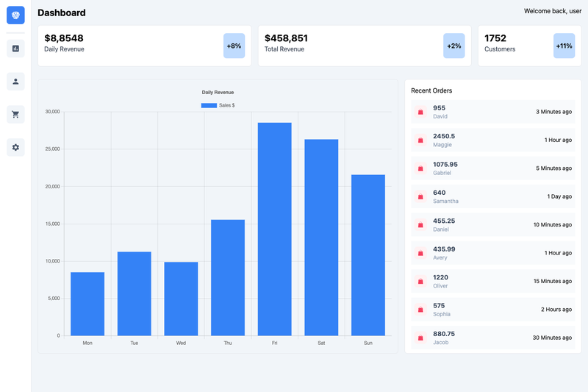This screenshot has height=392, width=588.
Task: Click the Monday revenue bar
Action: pos(87,304)
